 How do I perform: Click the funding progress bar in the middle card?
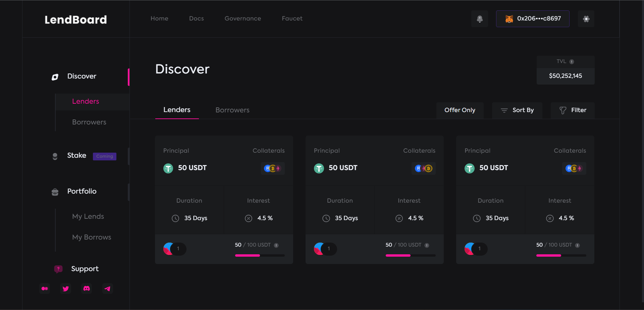tap(411, 256)
